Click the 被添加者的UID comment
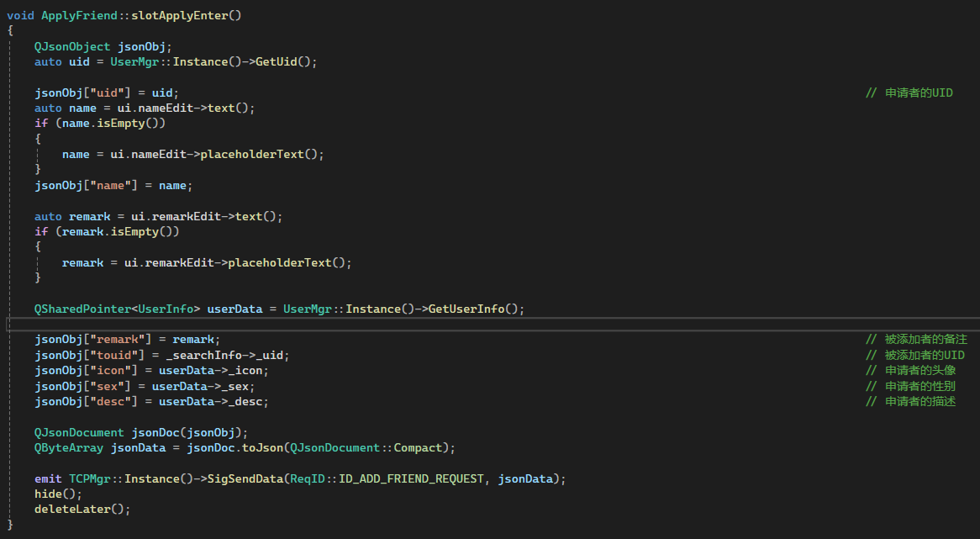The height and width of the screenshot is (539, 980). (x=915, y=355)
